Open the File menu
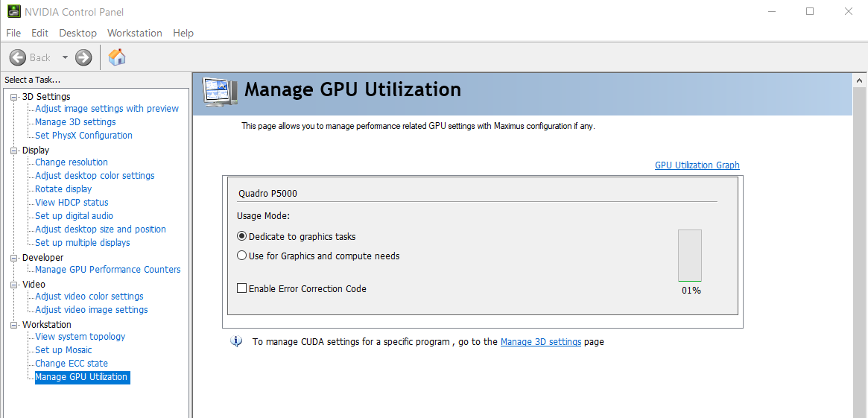This screenshot has height=418, width=868. (13, 34)
